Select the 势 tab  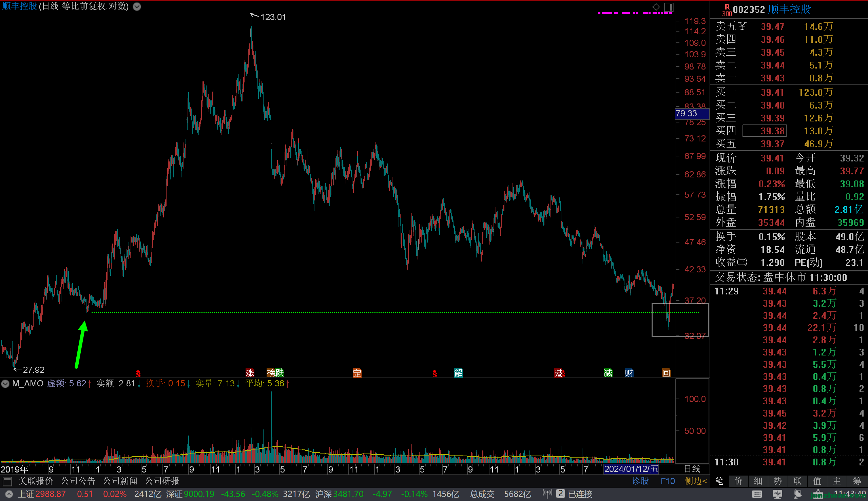click(x=777, y=481)
